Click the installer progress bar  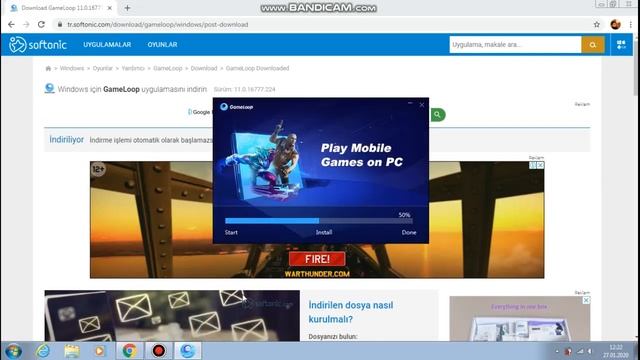(x=319, y=221)
